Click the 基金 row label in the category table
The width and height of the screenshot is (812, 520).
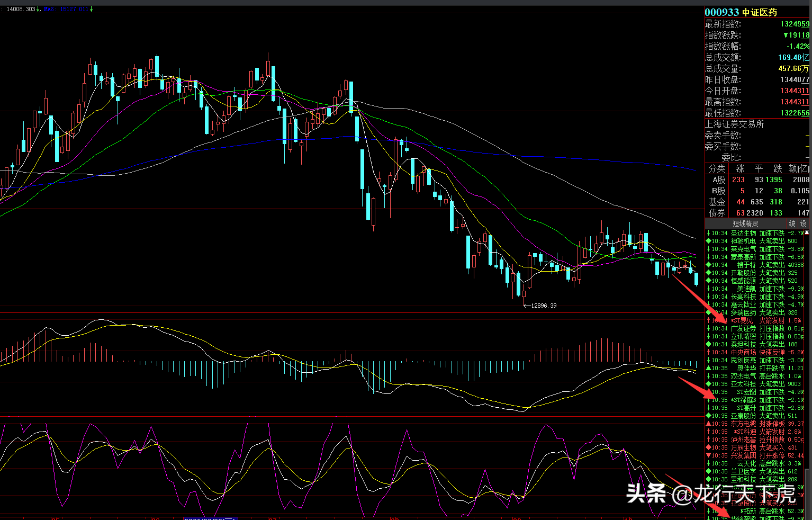point(717,202)
